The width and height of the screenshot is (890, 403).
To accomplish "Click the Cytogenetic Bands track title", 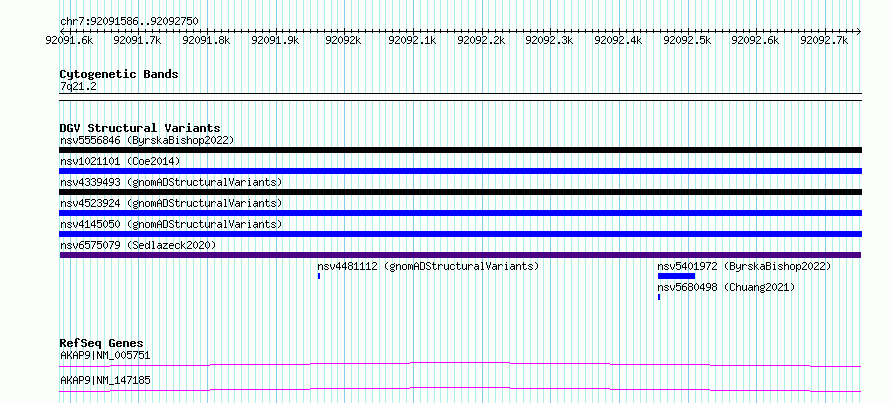I will (x=119, y=74).
